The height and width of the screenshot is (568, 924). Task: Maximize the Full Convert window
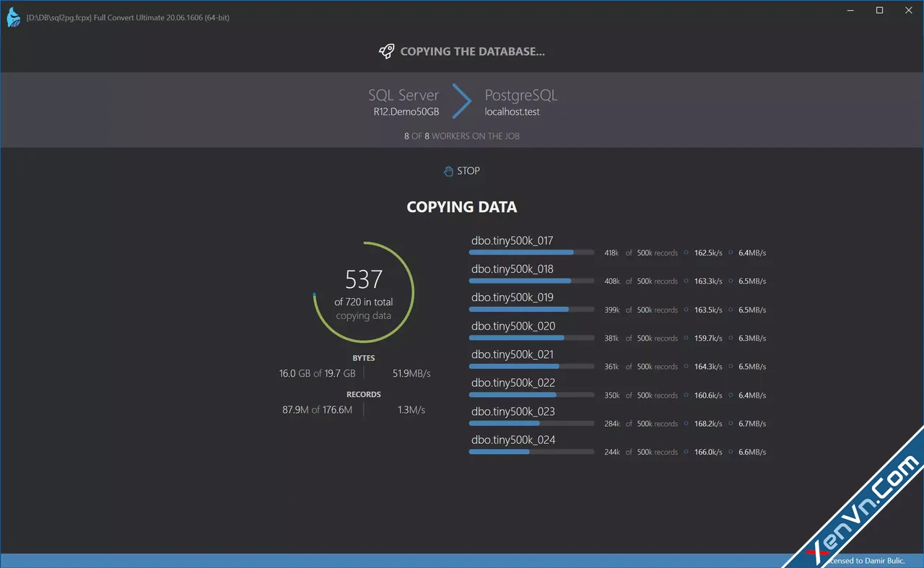(879, 10)
